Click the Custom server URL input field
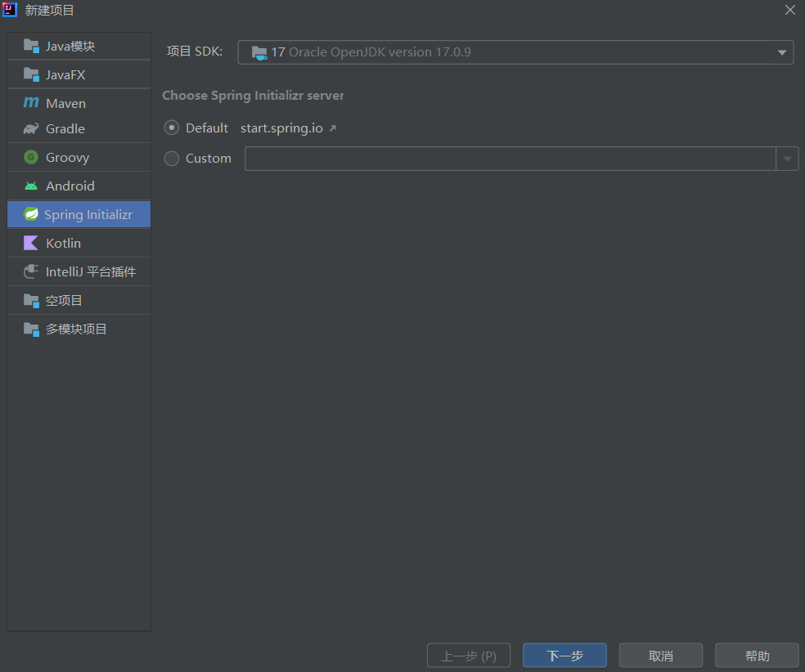The height and width of the screenshot is (672, 805). [x=510, y=159]
